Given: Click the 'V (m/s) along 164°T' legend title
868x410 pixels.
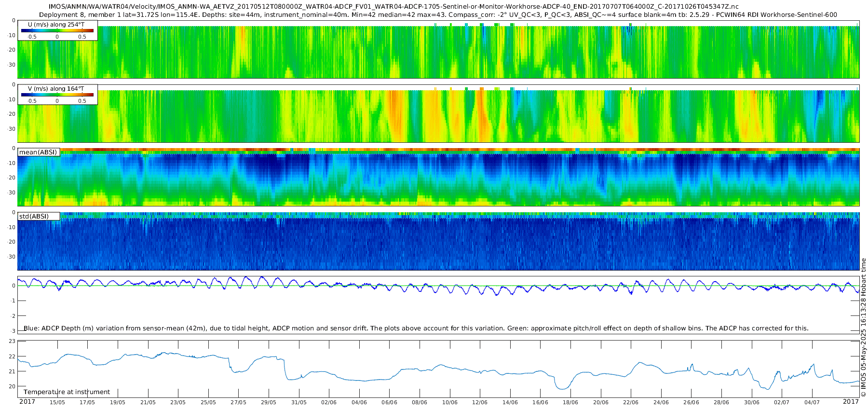Looking at the screenshot, I should (56, 89).
